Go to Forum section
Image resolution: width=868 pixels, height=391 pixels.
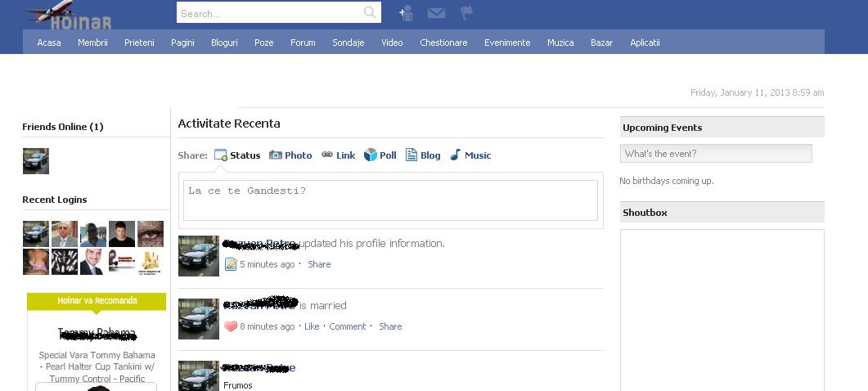coord(303,43)
